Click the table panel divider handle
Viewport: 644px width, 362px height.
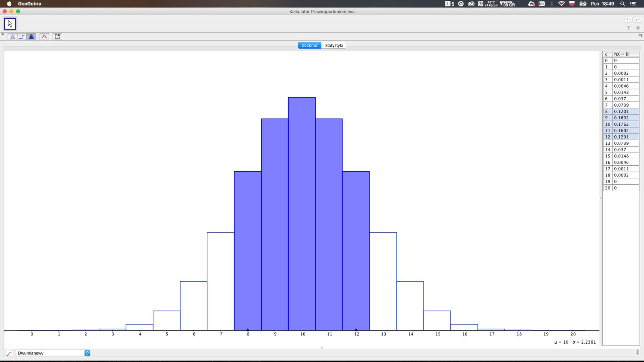[601, 199]
